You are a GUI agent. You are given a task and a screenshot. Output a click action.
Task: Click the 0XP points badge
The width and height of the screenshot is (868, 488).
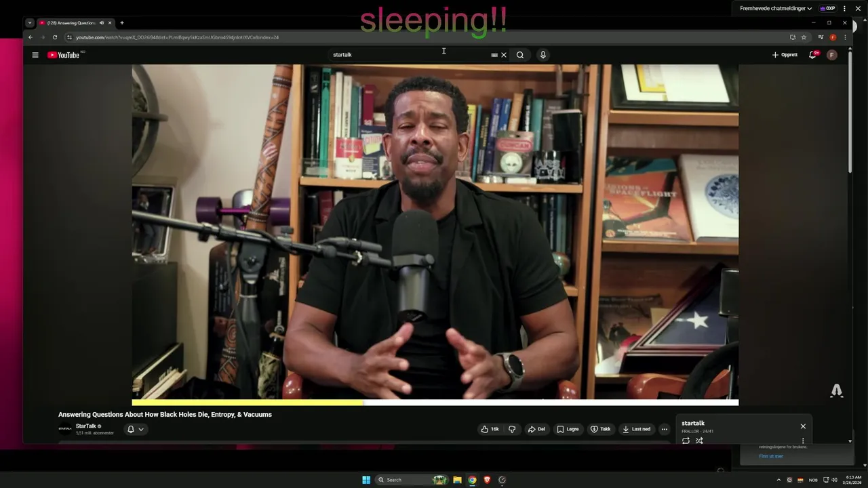pos(828,9)
